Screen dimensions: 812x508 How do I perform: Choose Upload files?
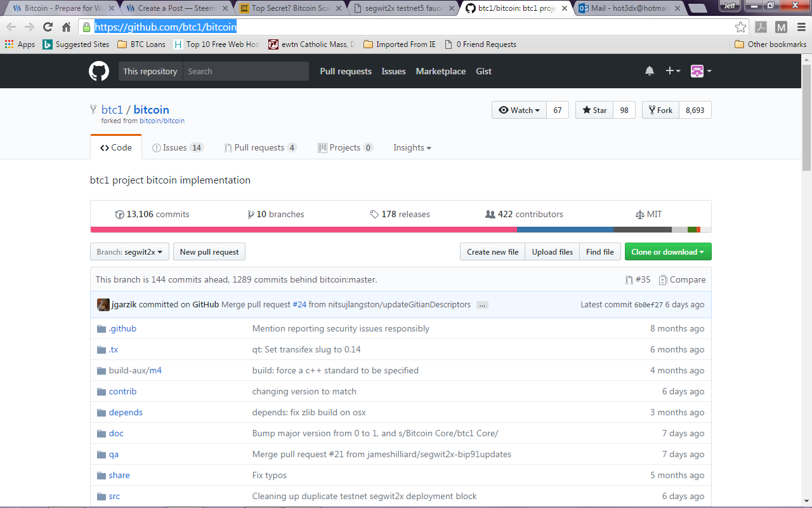tap(553, 252)
